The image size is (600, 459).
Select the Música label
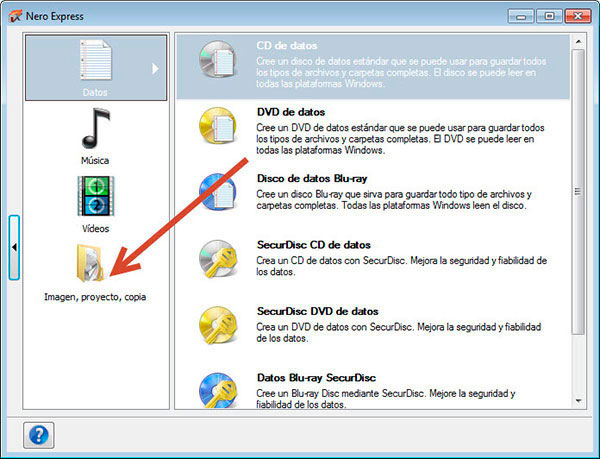(95, 161)
